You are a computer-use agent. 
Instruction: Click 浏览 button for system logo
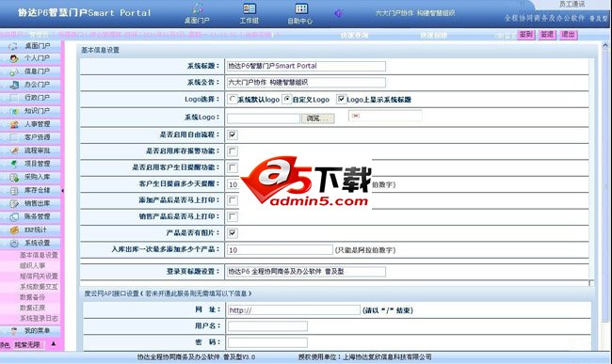coord(317,119)
